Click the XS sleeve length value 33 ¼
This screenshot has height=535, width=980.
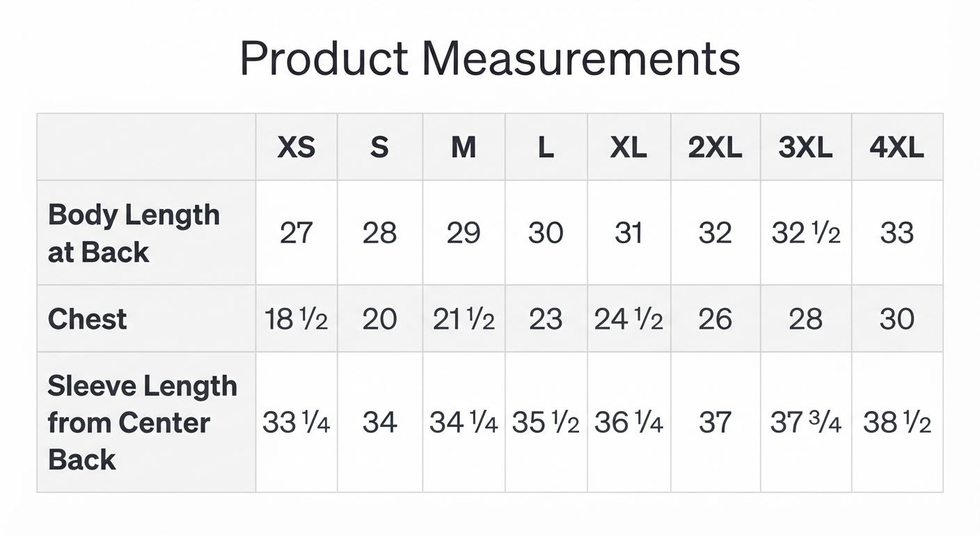[297, 422]
